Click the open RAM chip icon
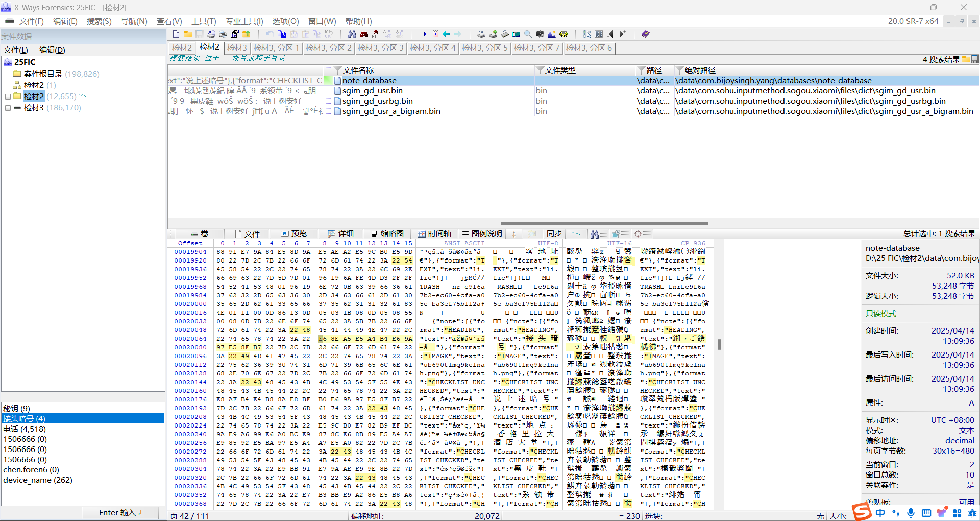980x521 pixels. [505, 34]
